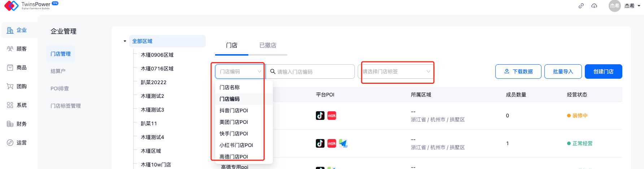Choose 门店名称 option in dropdown list
The width and height of the screenshot is (644, 169).
tap(230, 87)
